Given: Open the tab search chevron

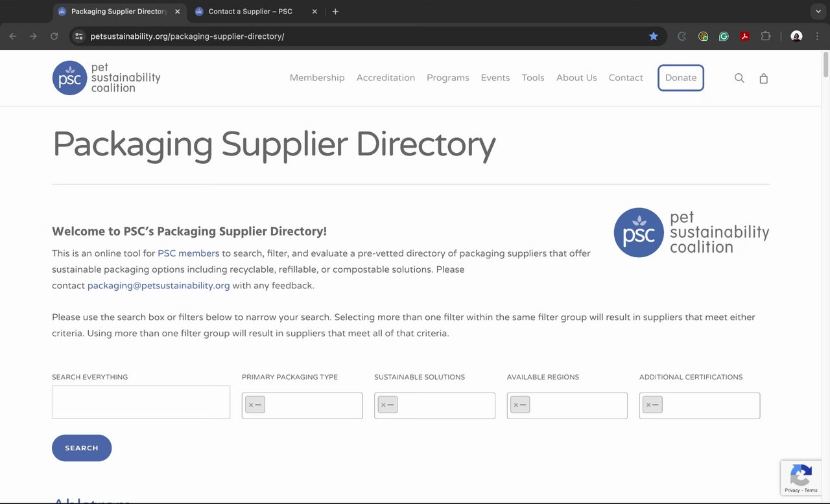Looking at the screenshot, I should 818,11.
